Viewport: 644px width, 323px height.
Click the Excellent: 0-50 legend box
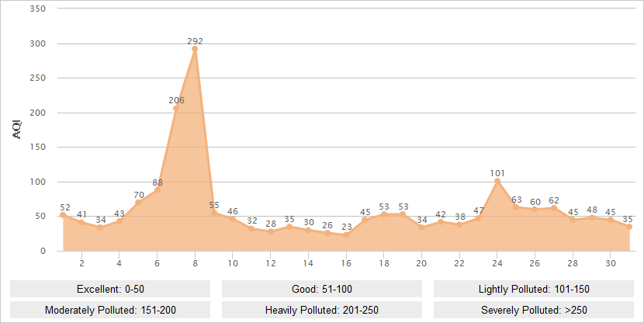(x=110, y=289)
